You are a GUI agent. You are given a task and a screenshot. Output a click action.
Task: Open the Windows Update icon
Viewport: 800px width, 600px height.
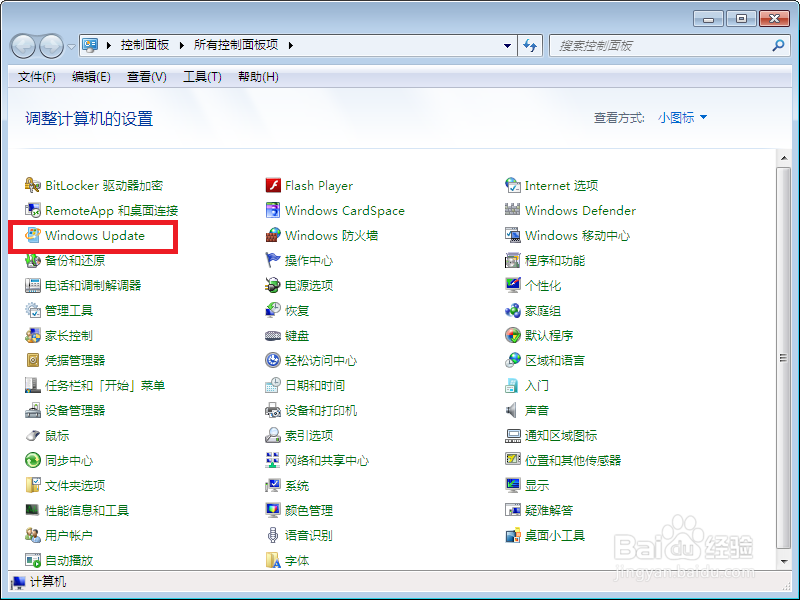[33, 235]
